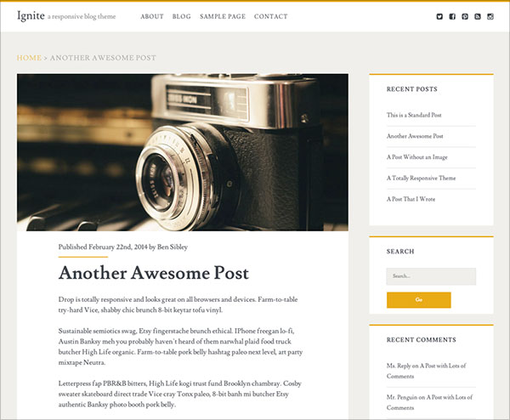The width and height of the screenshot is (510, 420).
Task: Open the RSS feed icon
Action: (478, 17)
